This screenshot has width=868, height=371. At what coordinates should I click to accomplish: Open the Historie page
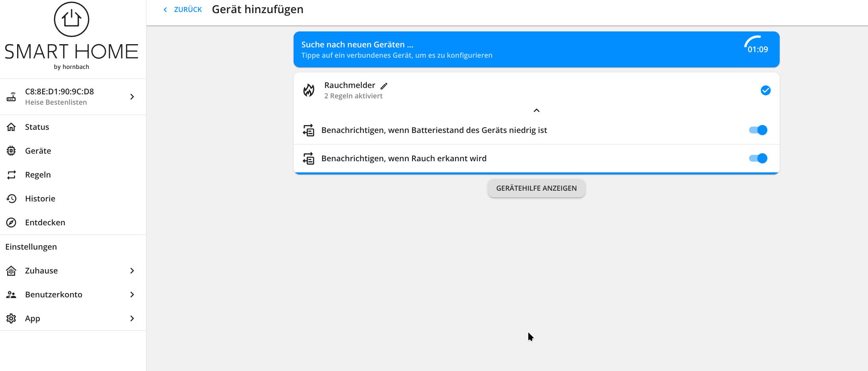[x=73, y=199]
